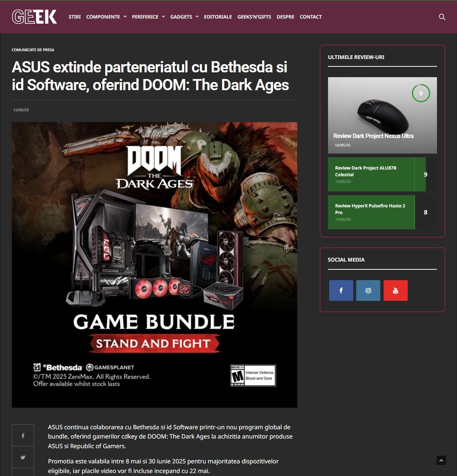
Task: Click the Comunicate de presa category label
Action: [33, 50]
